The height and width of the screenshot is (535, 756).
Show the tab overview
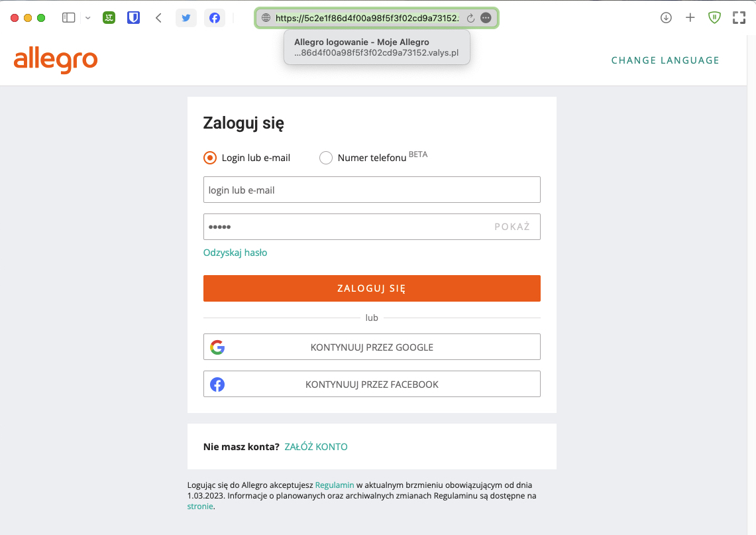[739, 18]
